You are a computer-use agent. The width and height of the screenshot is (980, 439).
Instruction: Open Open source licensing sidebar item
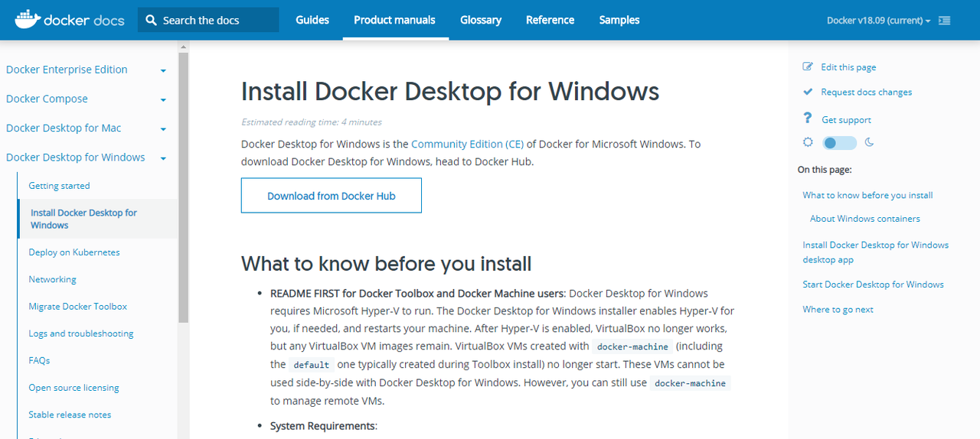(x=73, y=388)
